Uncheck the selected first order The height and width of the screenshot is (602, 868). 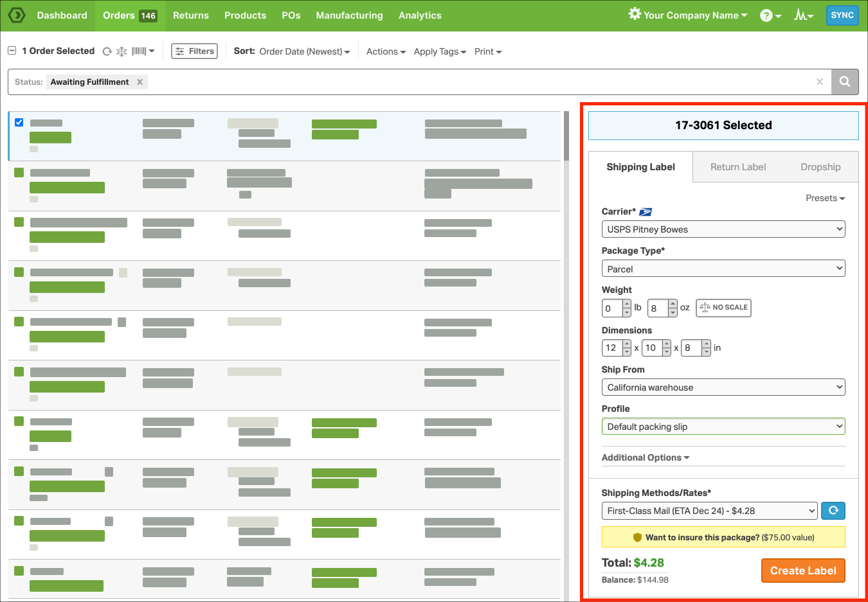[19, 122]
